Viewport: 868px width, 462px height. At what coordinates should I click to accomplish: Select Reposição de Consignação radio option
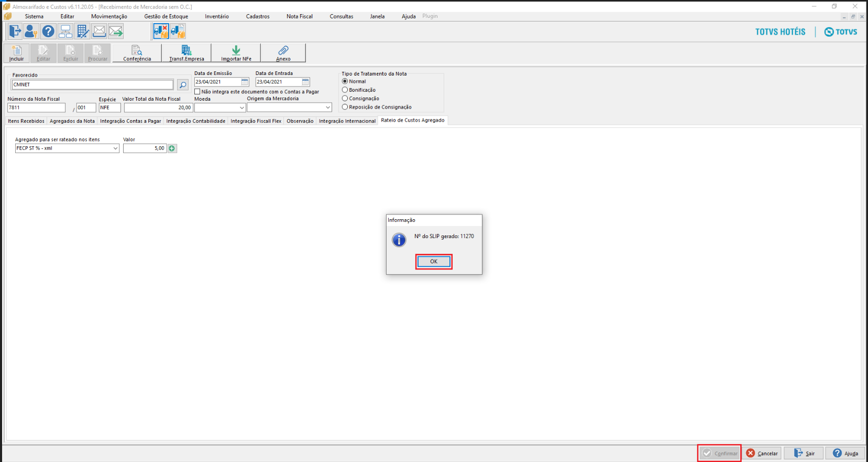click(x=345, y=106)
